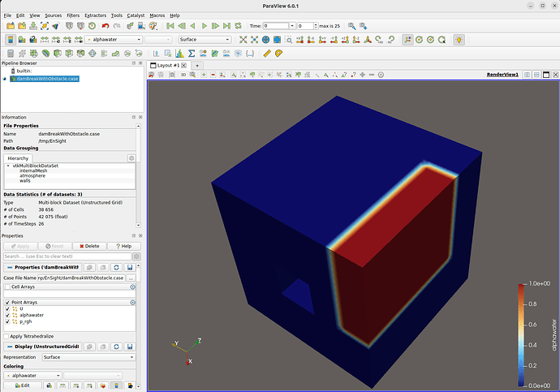Collapse the vtkMultiBlockDataSet tree node
This screenshot has height=392, width=560.
(x=8, y=166)
